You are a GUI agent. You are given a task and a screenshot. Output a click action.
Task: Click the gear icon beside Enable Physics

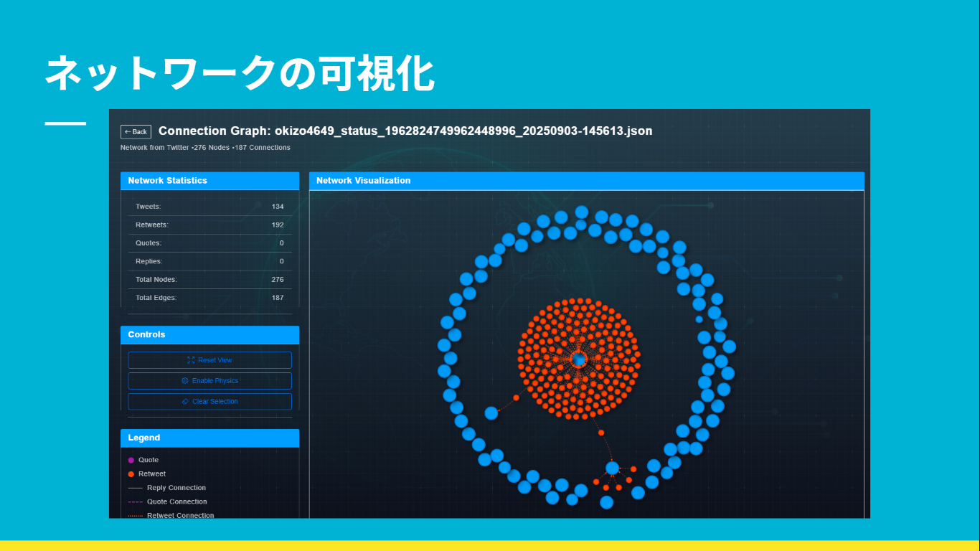(185, 381)
